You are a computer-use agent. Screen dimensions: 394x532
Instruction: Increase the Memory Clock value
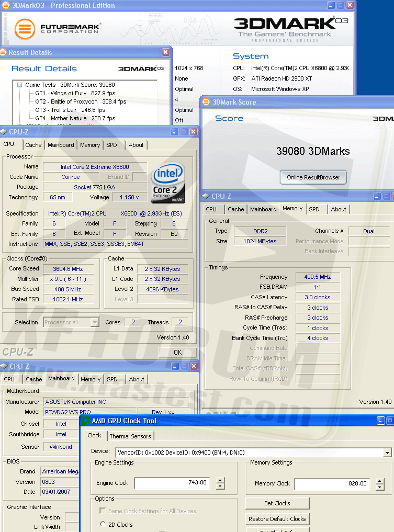tap(380, 481)
